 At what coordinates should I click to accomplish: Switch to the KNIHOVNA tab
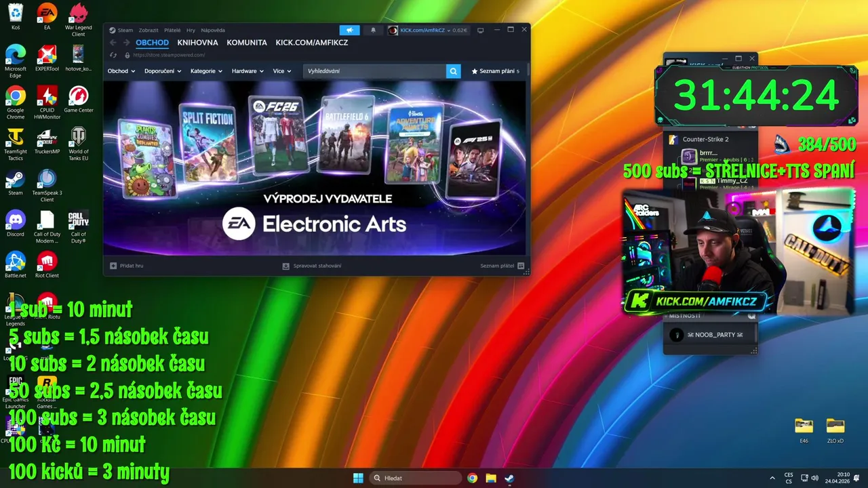[x=197, y=42]
